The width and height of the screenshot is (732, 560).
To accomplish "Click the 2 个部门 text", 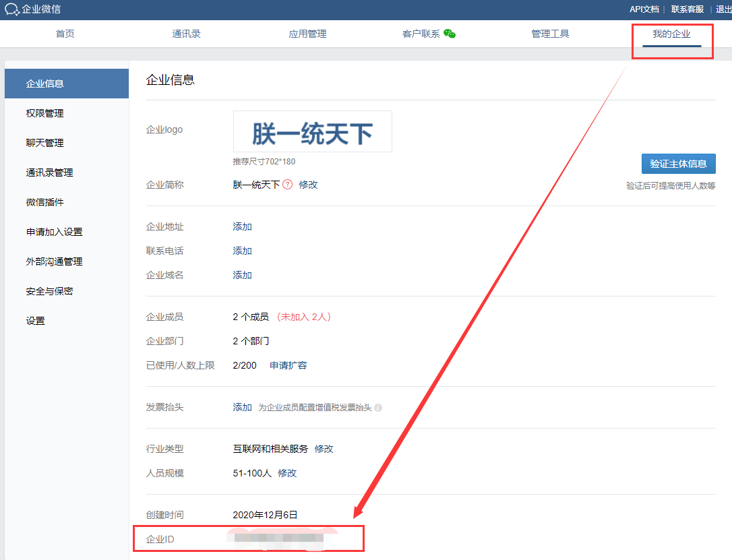I will pyautogui.click(x=251, y=341).
